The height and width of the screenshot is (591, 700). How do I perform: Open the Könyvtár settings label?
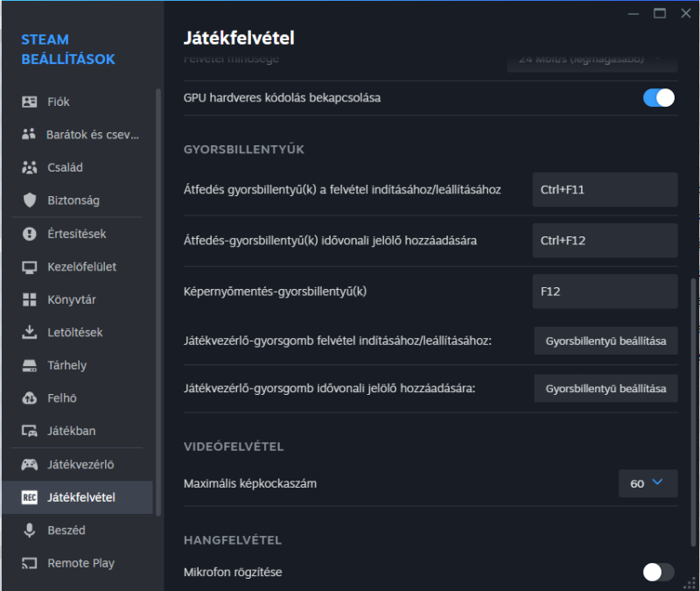[72, 299]
